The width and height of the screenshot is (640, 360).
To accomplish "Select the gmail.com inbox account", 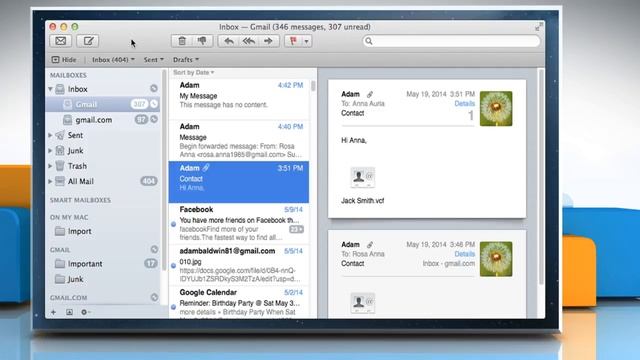I will (103, 120).
